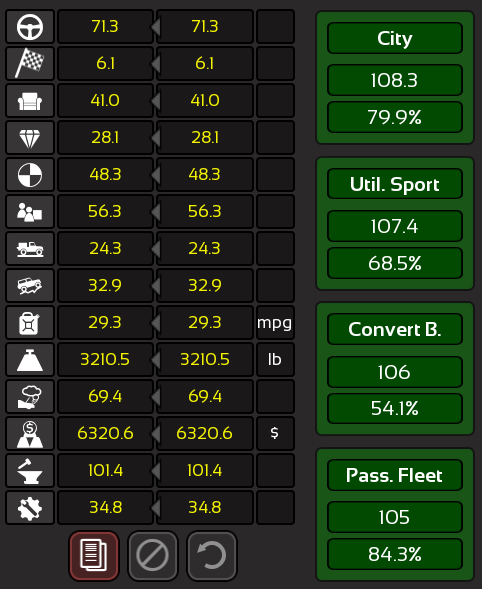
Task: Select the Pass. Fleet demographic label
Action: tap(395, 475)
